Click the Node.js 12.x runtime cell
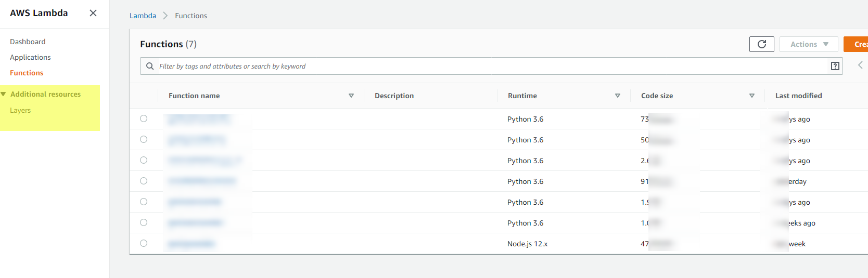This screenshot has height=278, width=868. 527,244
